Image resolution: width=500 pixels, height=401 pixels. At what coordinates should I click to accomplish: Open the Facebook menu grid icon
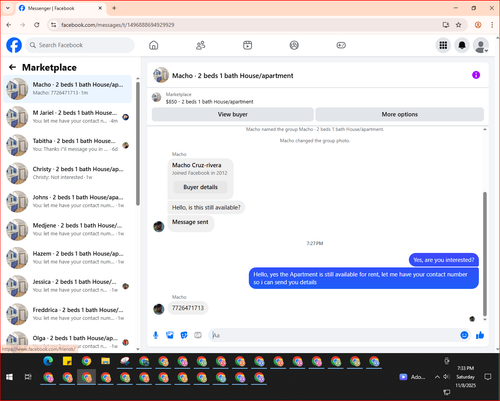[443, 45]
